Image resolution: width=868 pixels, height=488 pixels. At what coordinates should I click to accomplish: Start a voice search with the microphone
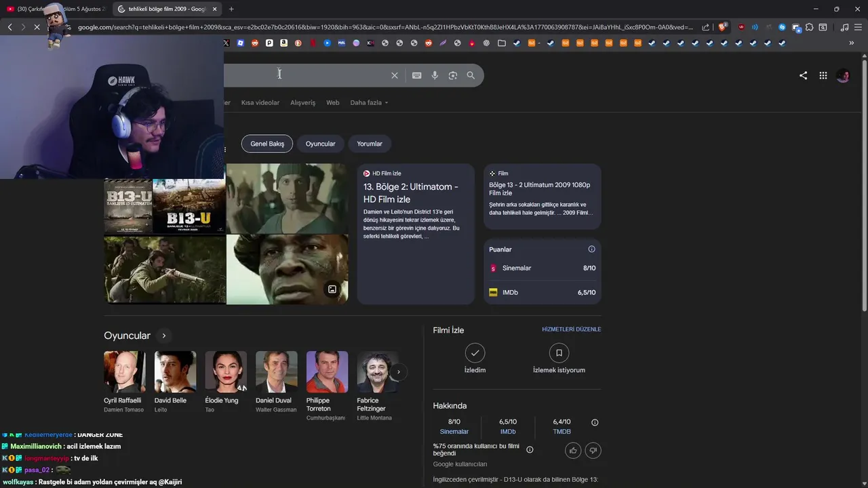pos(435,75)
